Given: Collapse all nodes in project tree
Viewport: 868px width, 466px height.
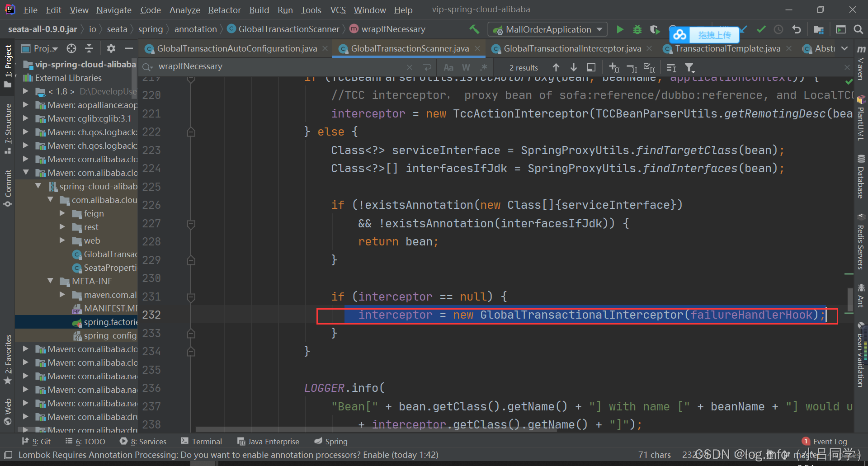Looking at the screenshot, I should (89, 48).
